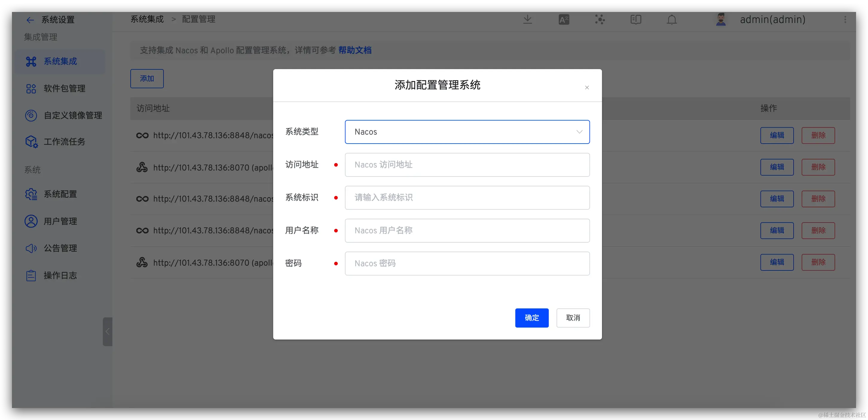The image size is (868, 420).
Task: Open the 系统类型 Nacos dropdown
Action: click(467, 132)
